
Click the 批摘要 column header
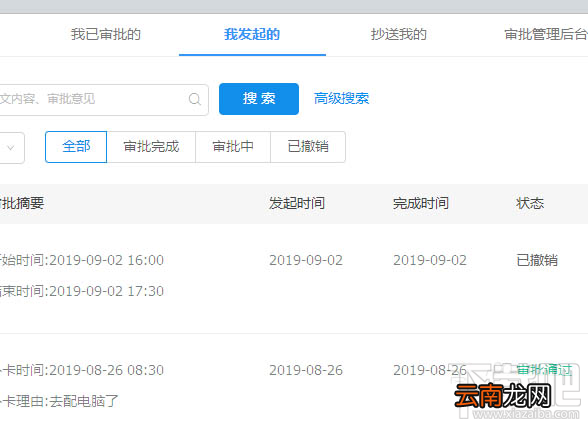coord(22,204)
